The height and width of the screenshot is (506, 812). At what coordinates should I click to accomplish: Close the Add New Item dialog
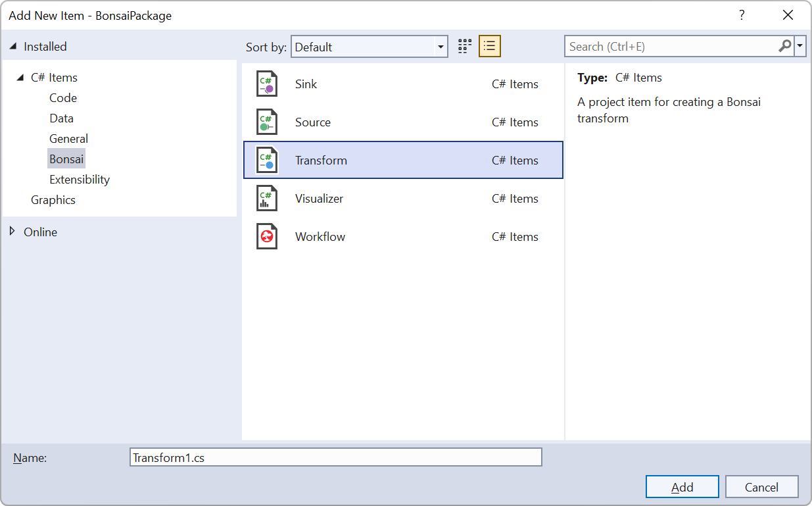[788, 15]
